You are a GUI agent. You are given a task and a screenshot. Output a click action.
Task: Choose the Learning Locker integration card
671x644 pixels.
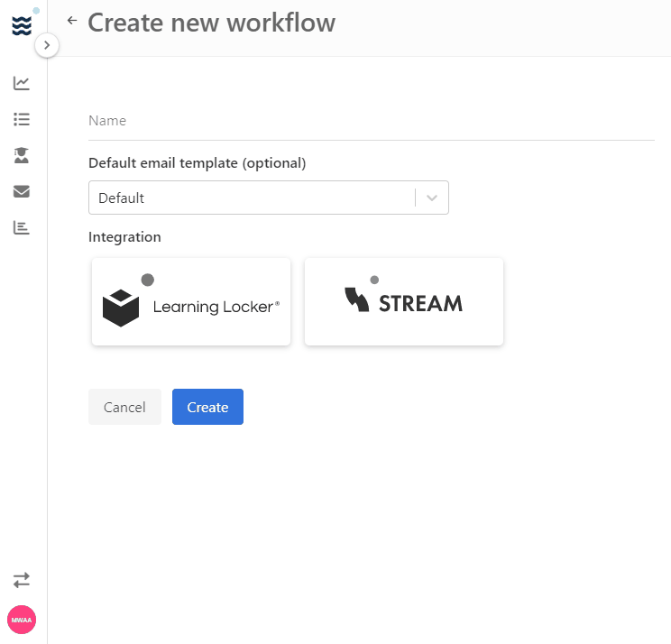[x=191, y=301]
